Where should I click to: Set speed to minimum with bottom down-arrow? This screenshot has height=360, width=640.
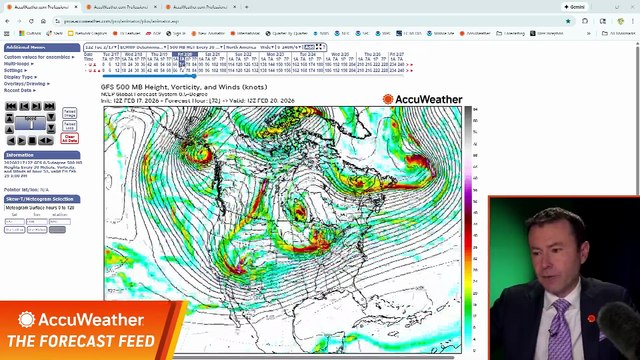[51, 129]
